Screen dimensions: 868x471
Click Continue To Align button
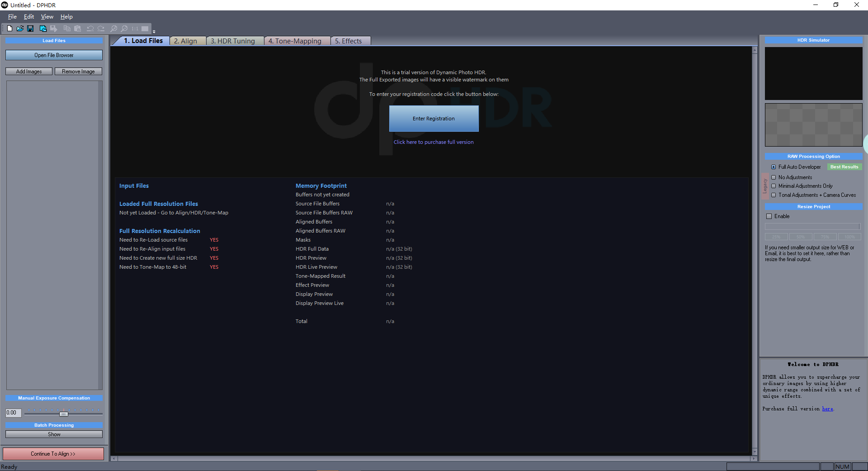[x=53, y=454]
